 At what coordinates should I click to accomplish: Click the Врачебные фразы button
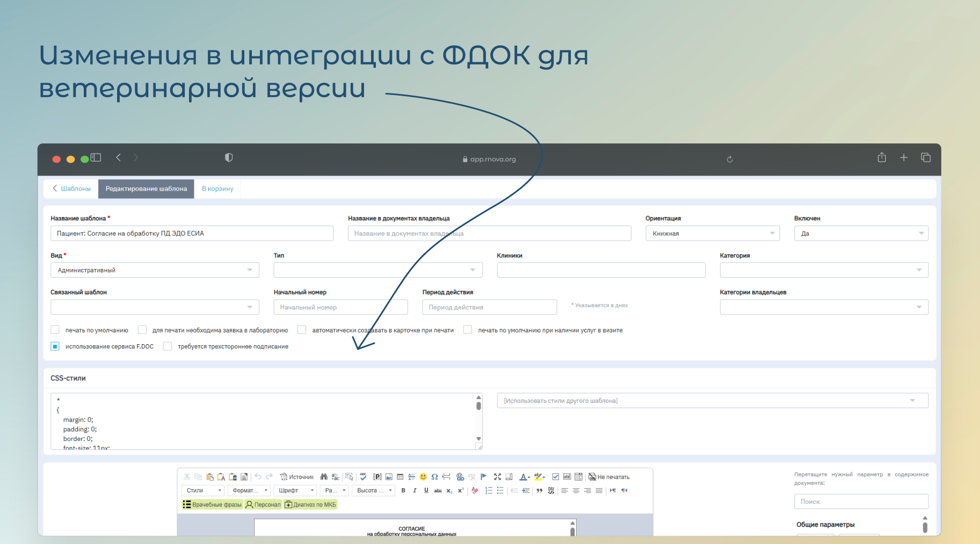[x=213, y=504]
